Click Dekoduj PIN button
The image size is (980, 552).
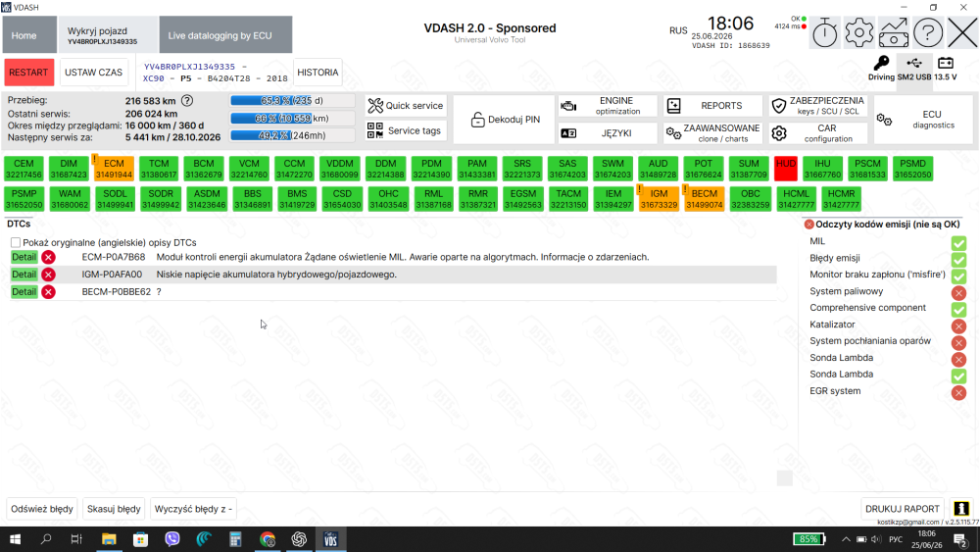(x=504, y=120)
